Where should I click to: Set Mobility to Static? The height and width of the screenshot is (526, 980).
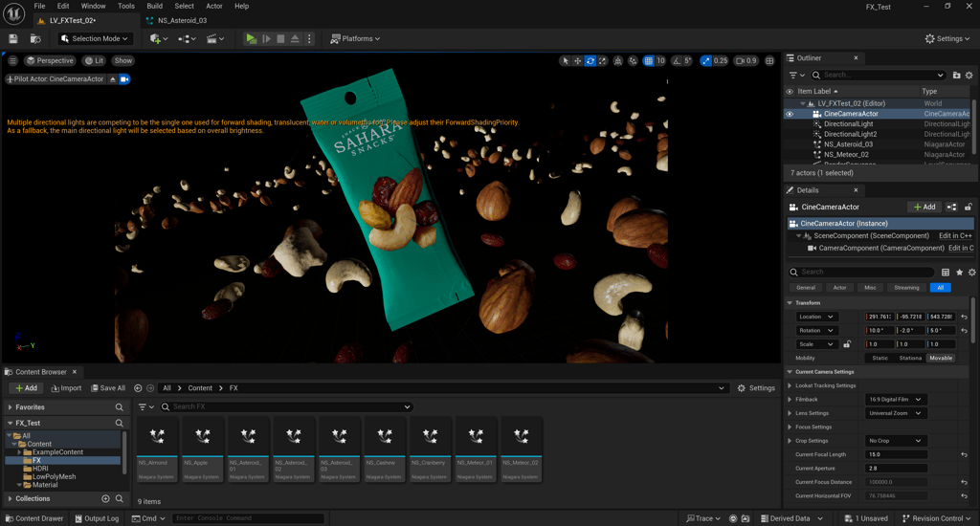[x=880, y=358]
